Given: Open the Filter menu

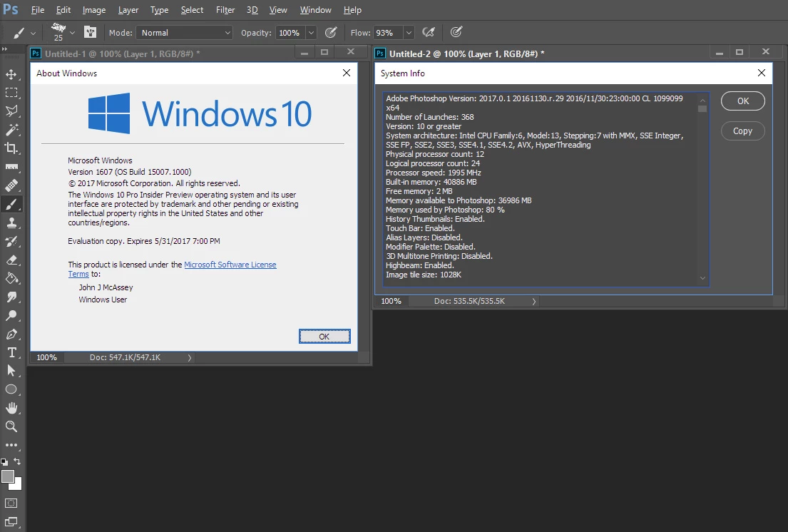Looking at the screenshot, I should point(225,10).
